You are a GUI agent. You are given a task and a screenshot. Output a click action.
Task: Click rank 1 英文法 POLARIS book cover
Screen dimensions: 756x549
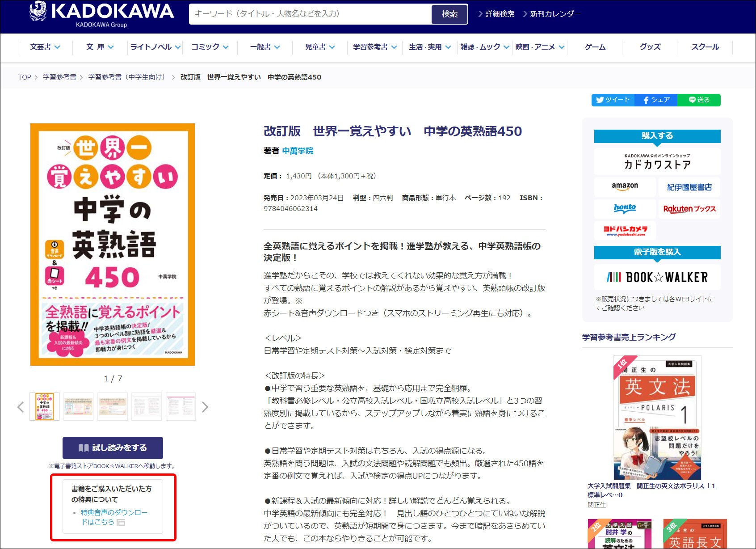657,418
